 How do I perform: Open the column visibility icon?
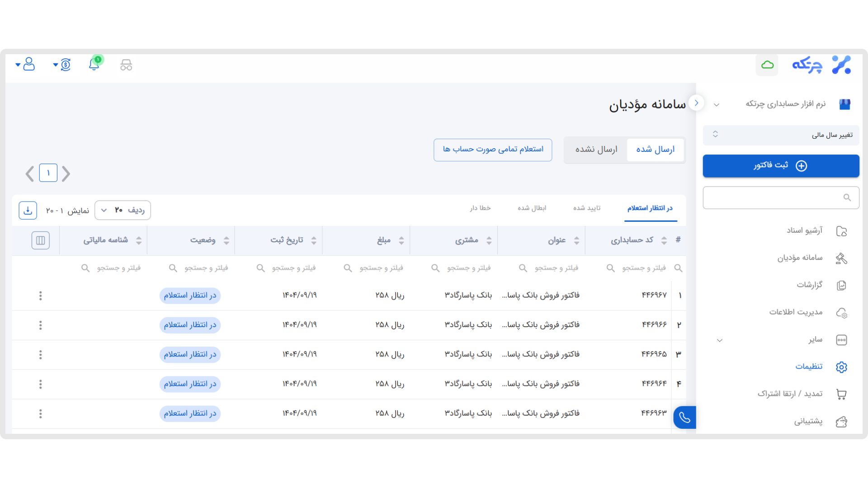(x=40, y=240)
